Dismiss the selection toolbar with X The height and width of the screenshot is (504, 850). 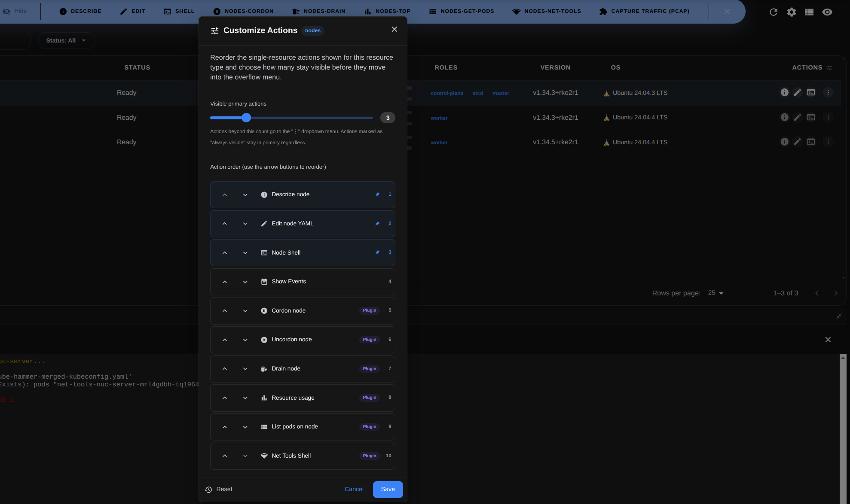tap(727, 12)
